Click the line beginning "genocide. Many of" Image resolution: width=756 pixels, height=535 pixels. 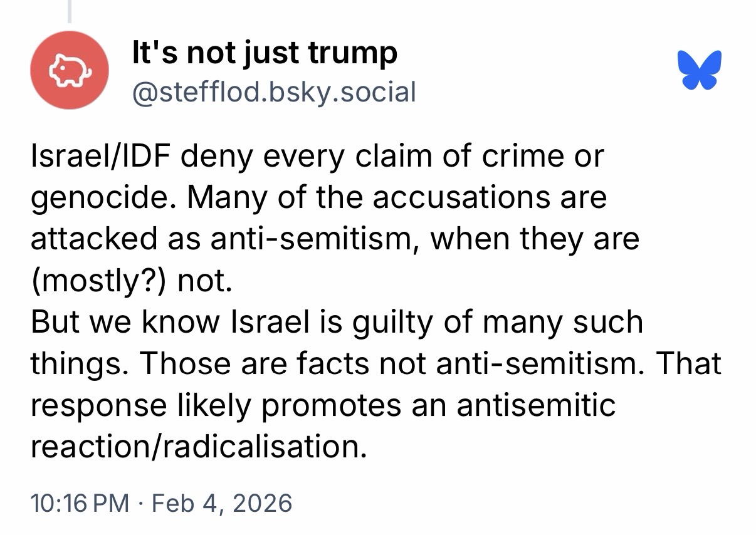[x=318, y=197]
